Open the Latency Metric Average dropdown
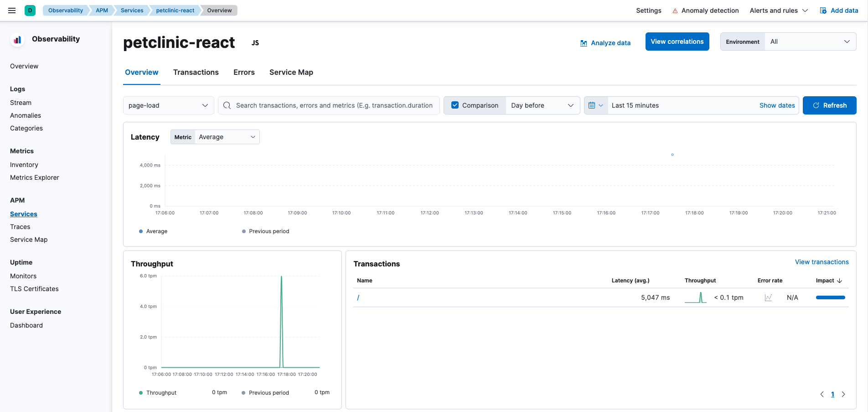Viewport: 868px width, 412px height. click(227, 137)
